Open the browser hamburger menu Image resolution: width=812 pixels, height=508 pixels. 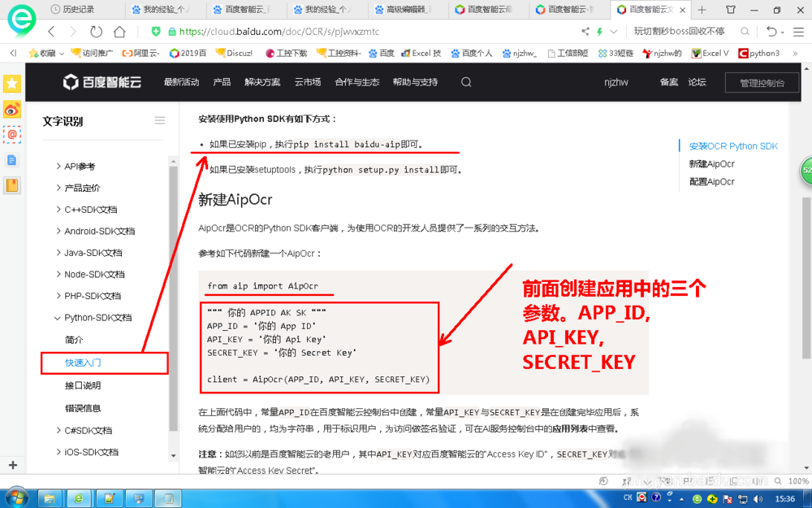point(798,32)
